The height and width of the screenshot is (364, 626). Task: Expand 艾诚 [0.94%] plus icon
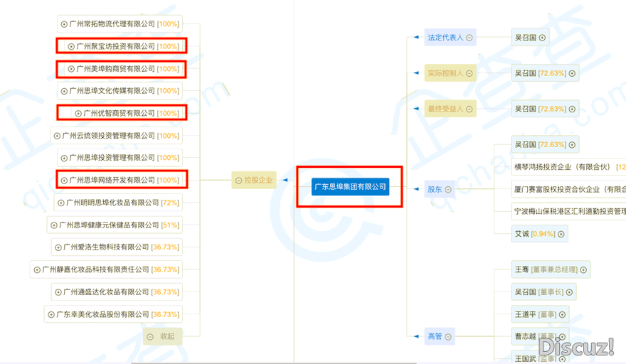pyautogui.click(x=561, y=235)
